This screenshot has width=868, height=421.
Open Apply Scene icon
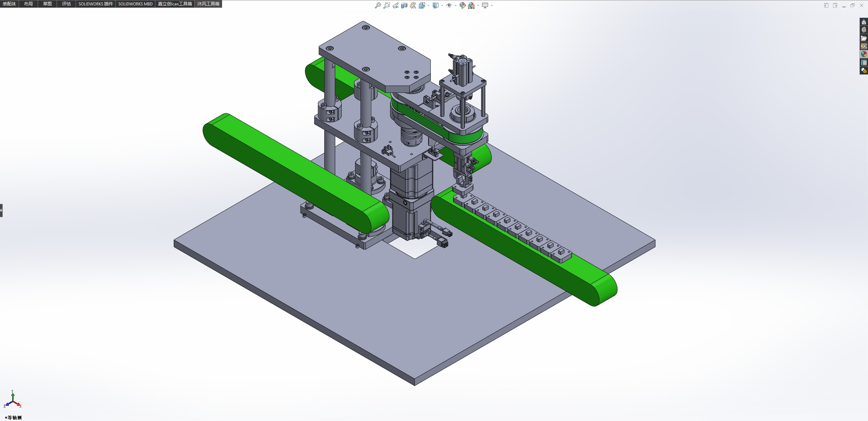click(471, 5)
